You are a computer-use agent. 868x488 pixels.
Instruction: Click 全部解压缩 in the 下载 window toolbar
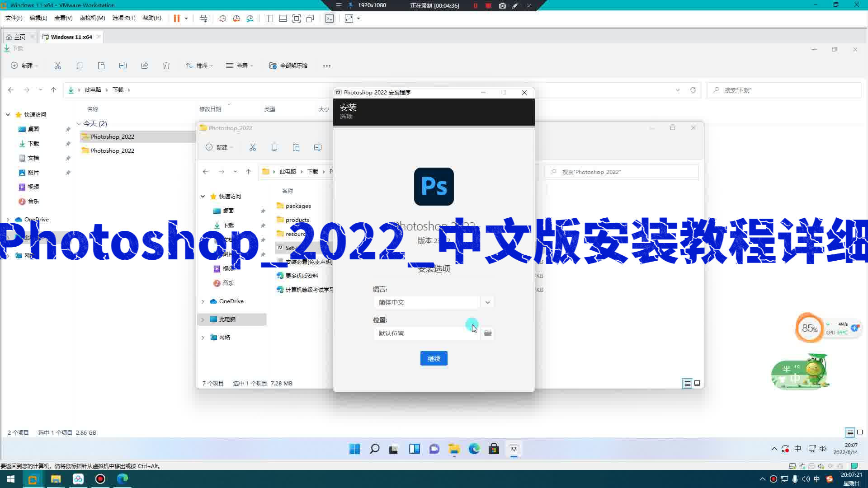tap(288, 66)
